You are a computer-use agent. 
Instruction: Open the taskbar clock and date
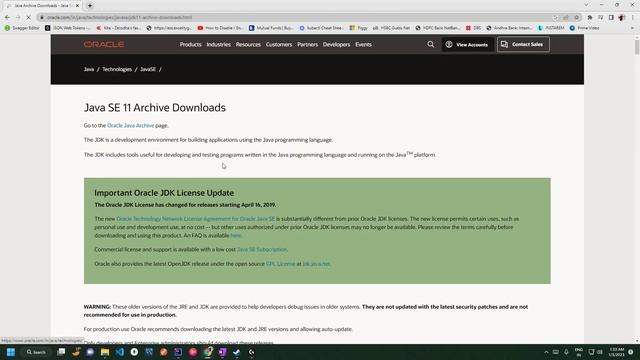(617, 352)
